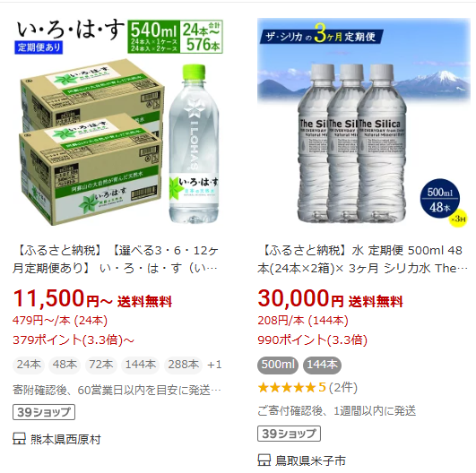Select the 72本 quantity chip

(x=101, y=365)
